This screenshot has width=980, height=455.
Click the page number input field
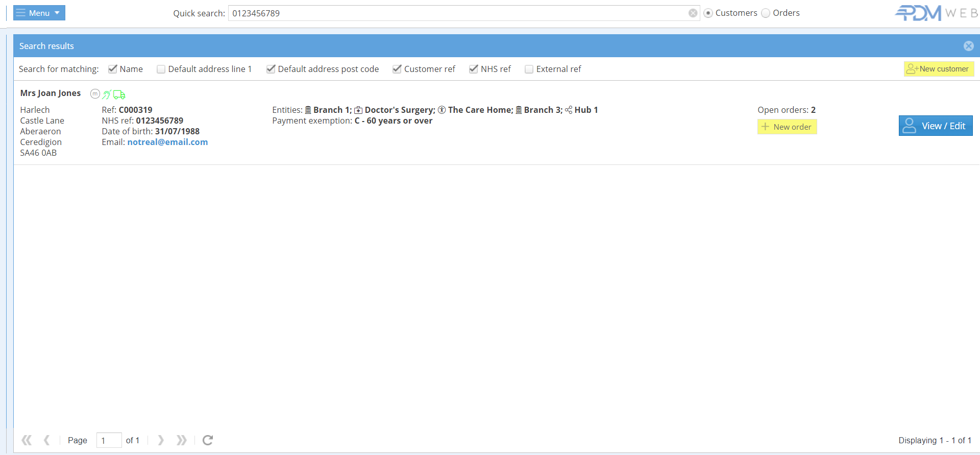pos(109,440)
